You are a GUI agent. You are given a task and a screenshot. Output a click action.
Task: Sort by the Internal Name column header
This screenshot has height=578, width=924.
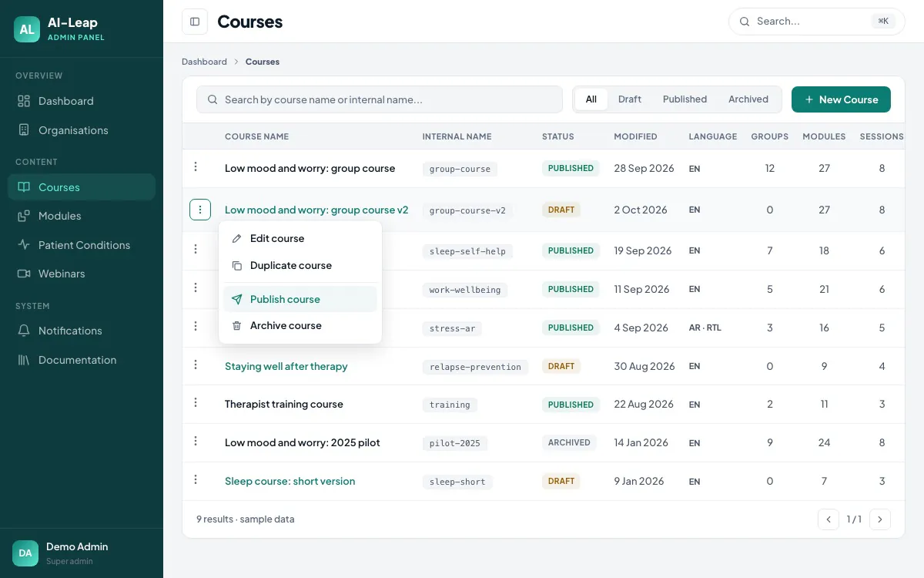pyautogui.click(x=457, y=136)
